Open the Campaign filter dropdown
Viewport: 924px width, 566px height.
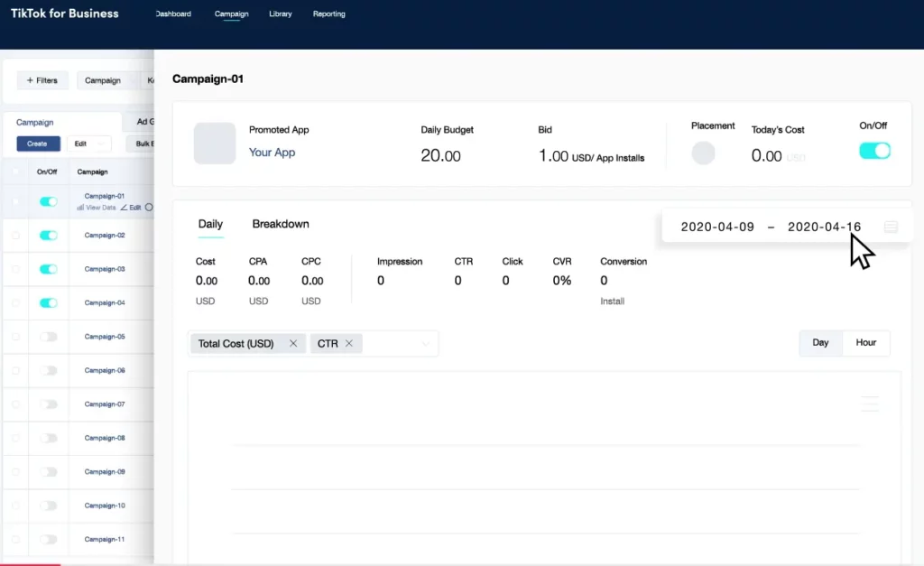107,80
